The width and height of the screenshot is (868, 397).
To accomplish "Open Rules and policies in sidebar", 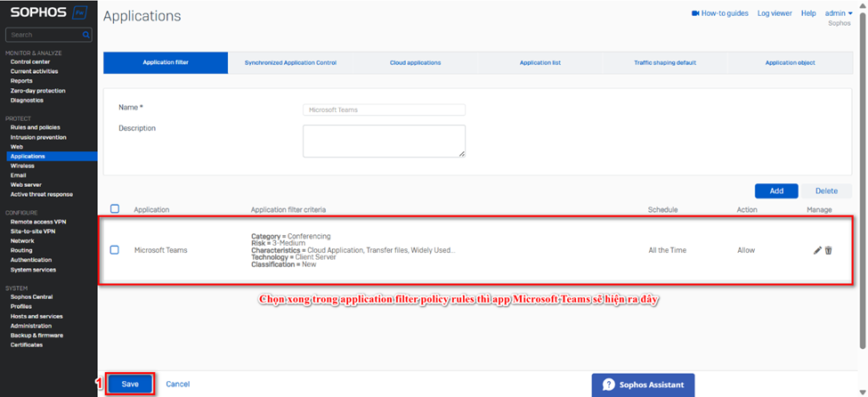I will [35, 127].
